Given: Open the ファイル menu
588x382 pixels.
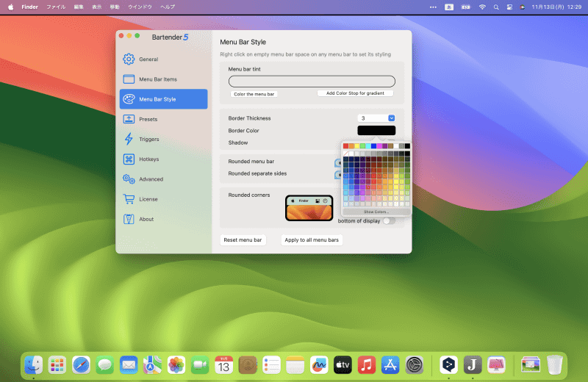Looking at the screenshot, I should (x=56, y=7).
